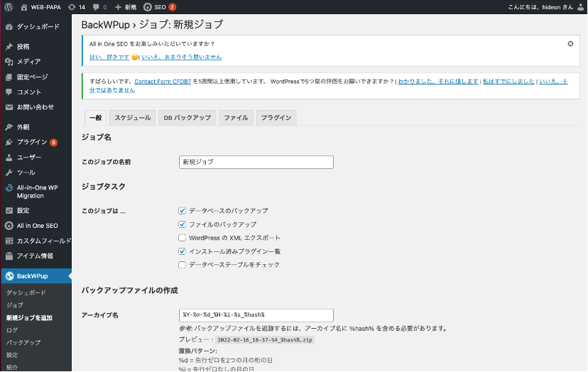Screen dimensions: 588x372
Task: Toggle ファイルのバックアップ checkbox
Action: (183, 224)
